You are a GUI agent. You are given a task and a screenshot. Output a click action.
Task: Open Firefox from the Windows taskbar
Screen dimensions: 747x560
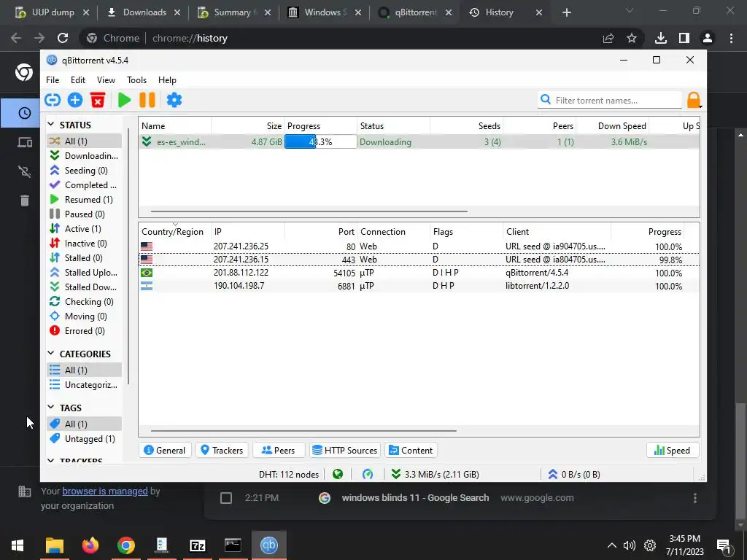pyautogui.click(x=90, y=545)
